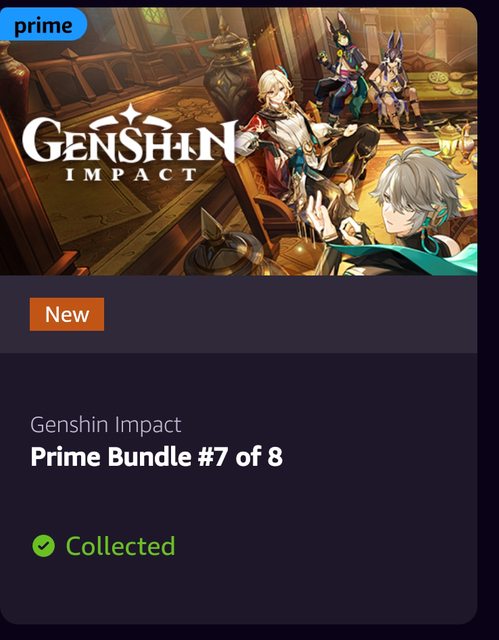This screenshot has height=640, width=499.
Task: Click the green Collected status text
Action: (x=120, y=546)
